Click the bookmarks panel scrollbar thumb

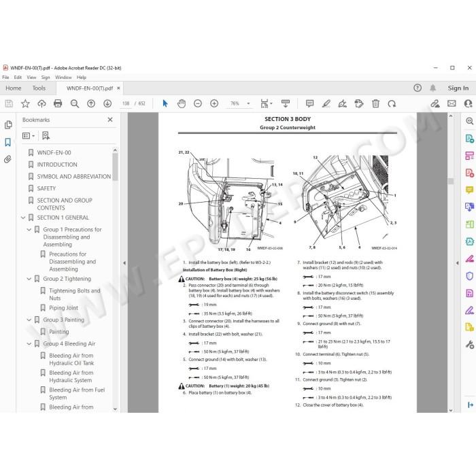(115, 167)
